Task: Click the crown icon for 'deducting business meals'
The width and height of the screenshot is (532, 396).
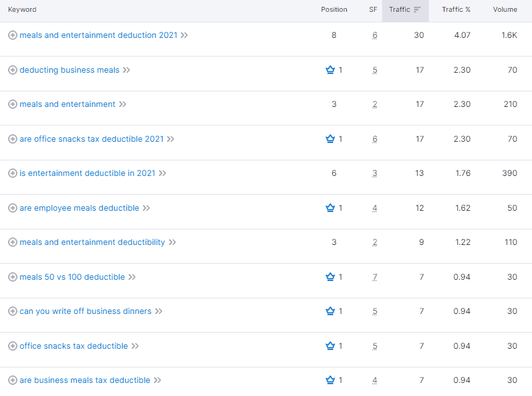Action: point(330,70)
